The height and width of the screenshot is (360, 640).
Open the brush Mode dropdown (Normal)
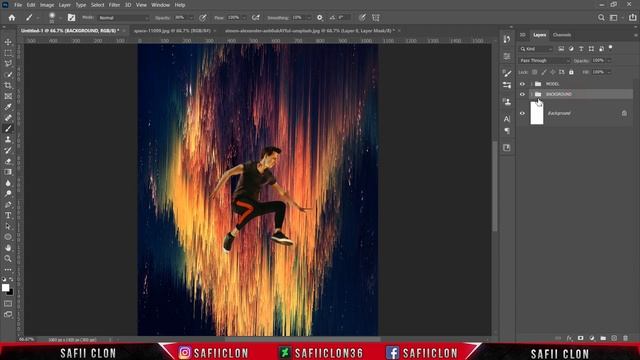click(x=124, y=18)
